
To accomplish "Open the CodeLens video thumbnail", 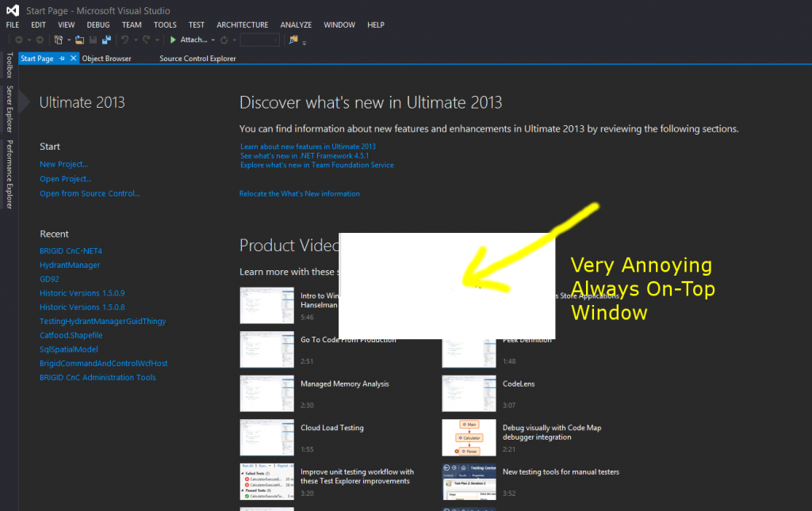I will [x=469, y=394].
